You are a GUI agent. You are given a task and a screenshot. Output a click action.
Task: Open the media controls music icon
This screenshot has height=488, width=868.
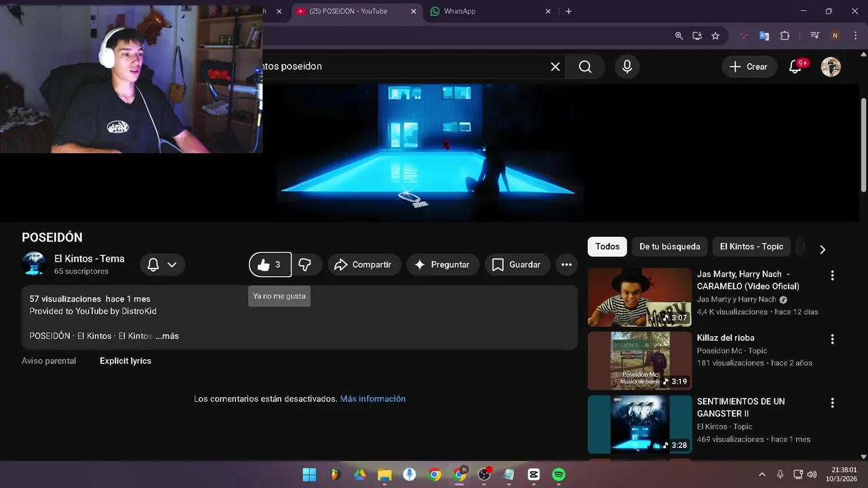(x=815, y=36)
